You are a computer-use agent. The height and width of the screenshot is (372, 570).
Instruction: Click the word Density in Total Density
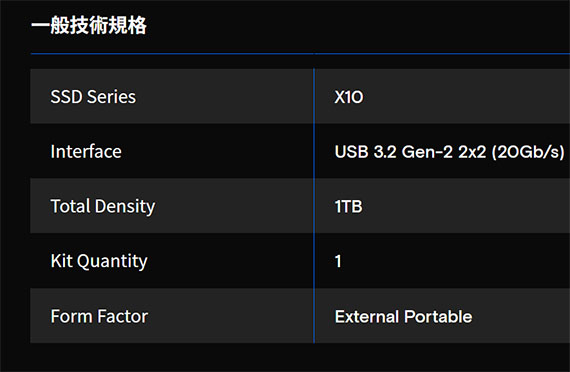(125, 207)
